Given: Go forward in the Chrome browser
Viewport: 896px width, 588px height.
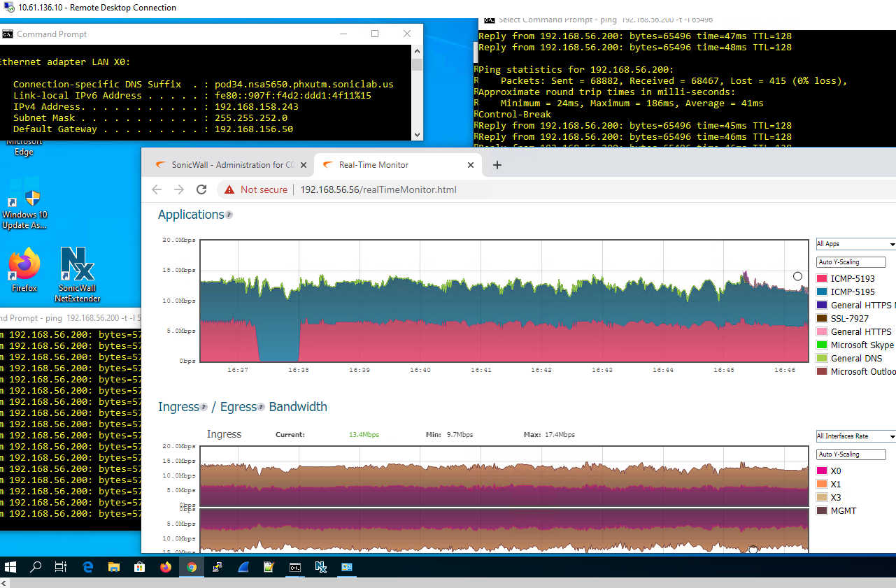Looking at the screenshot, I should point(179,189).
